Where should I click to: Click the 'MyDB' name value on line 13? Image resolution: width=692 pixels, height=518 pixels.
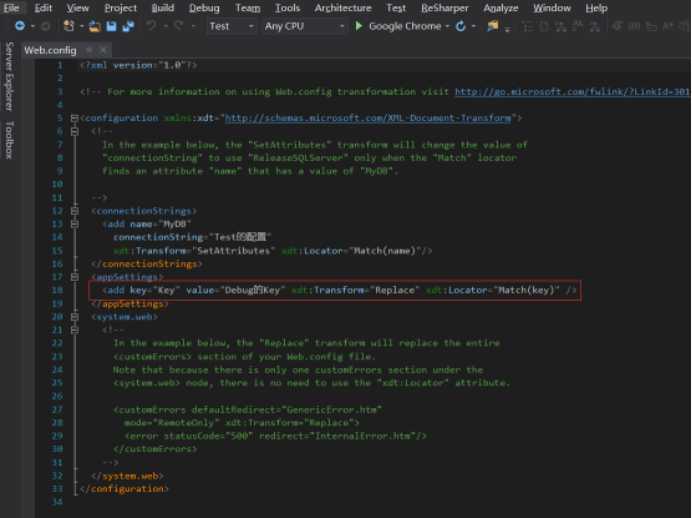(176, 224)
